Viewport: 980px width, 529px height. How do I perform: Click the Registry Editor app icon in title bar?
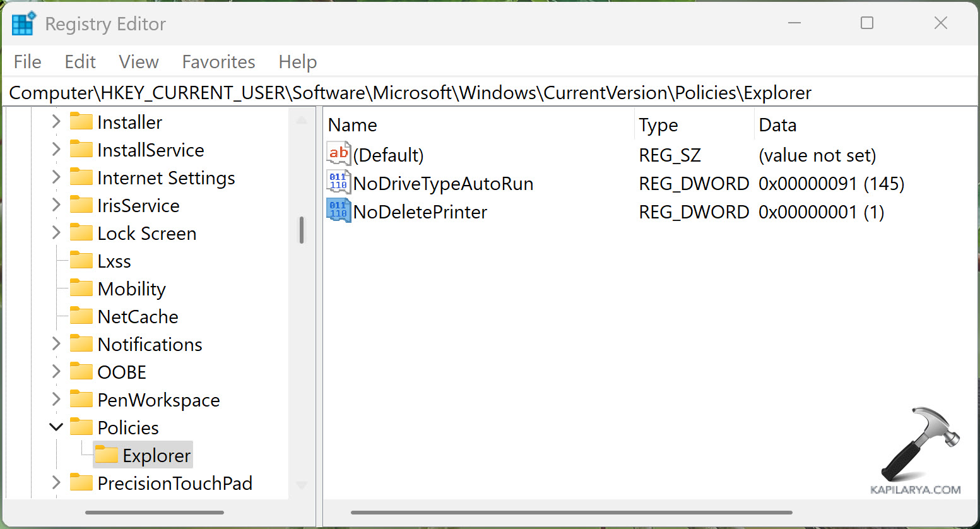pos(24,24)
